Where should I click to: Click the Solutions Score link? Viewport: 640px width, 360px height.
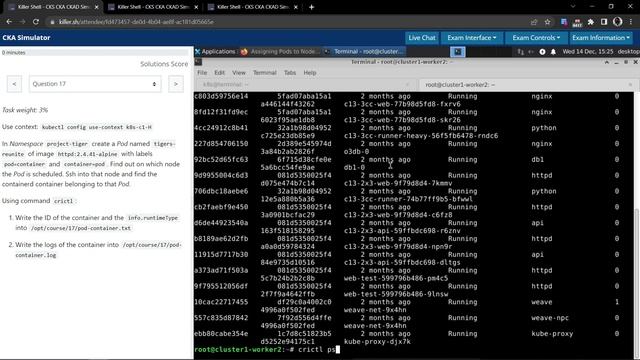164,64
